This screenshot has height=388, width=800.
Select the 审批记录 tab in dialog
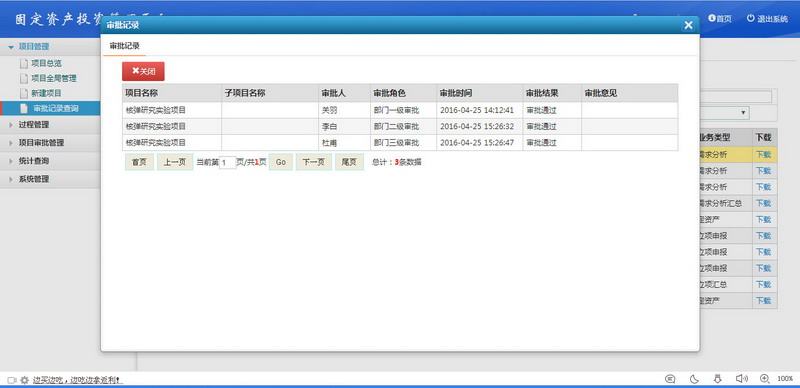coord(124,45)
